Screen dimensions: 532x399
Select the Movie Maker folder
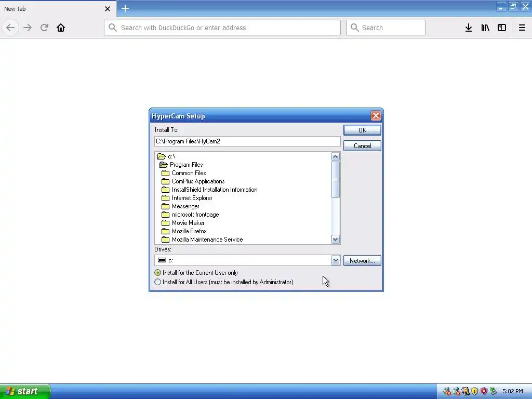click(183, 223)
